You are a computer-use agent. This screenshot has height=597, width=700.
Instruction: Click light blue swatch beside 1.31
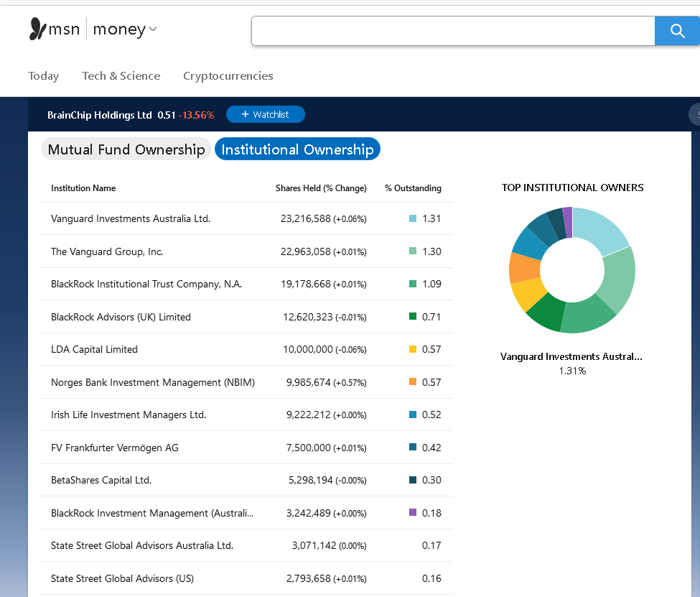coord(413,218)
